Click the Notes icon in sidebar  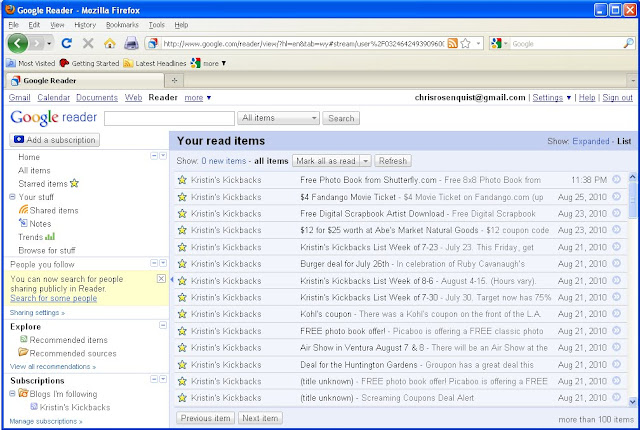coord(23,223)
